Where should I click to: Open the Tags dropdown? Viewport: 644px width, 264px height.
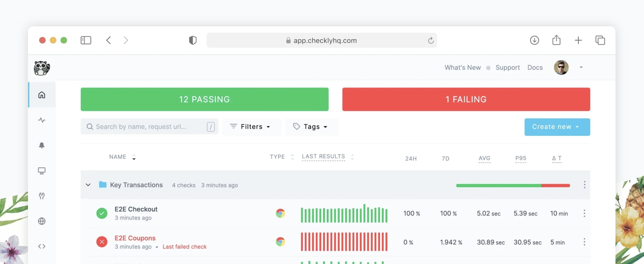[x=312, y=127]
